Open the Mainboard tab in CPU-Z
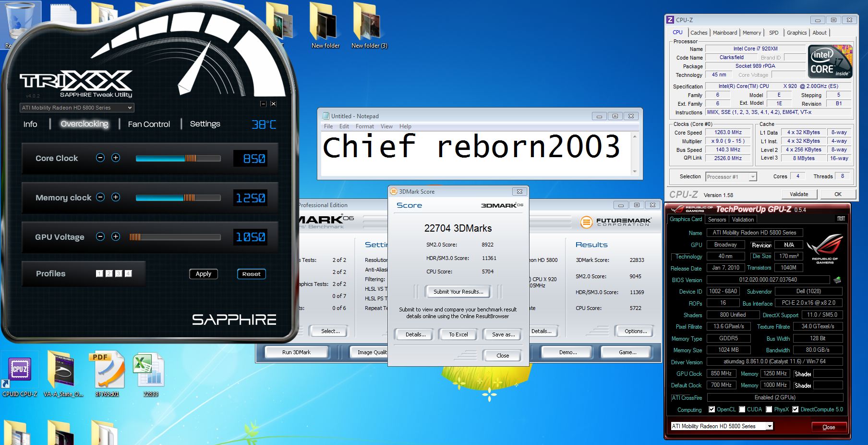This screenshot has width=868, height=445. coord(725,33)
